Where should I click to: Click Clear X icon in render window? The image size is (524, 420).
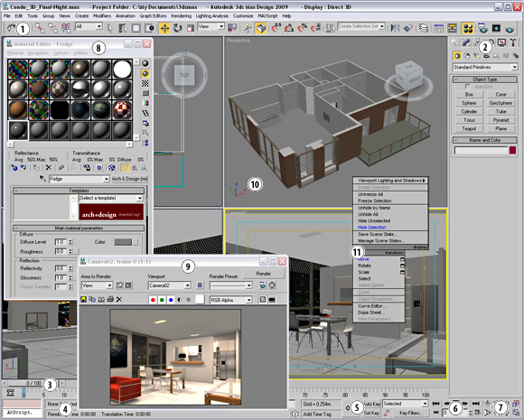[x=119, y=299]
